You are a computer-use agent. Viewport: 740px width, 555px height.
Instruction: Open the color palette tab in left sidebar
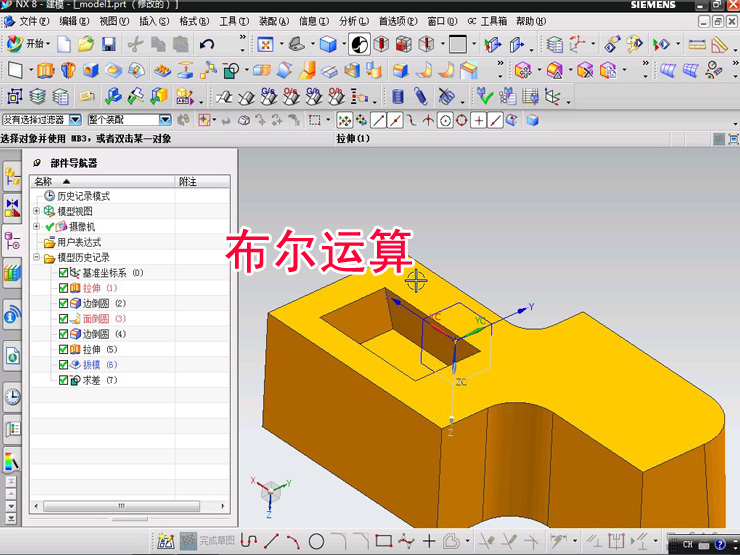pyautogui.click(x=12, y=461)
